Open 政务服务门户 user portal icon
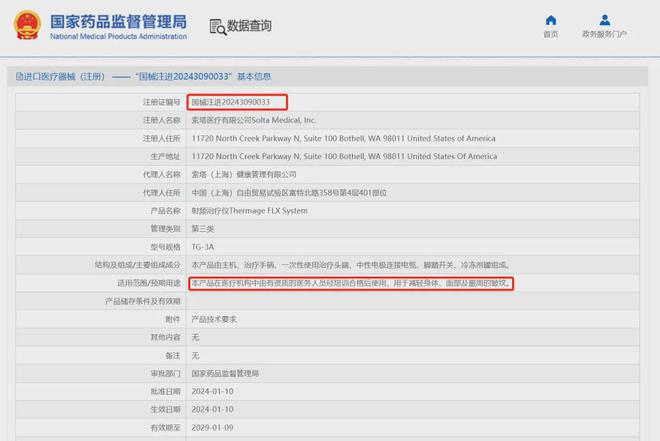This screenshot has height=441, width=660. pos(604,20)
